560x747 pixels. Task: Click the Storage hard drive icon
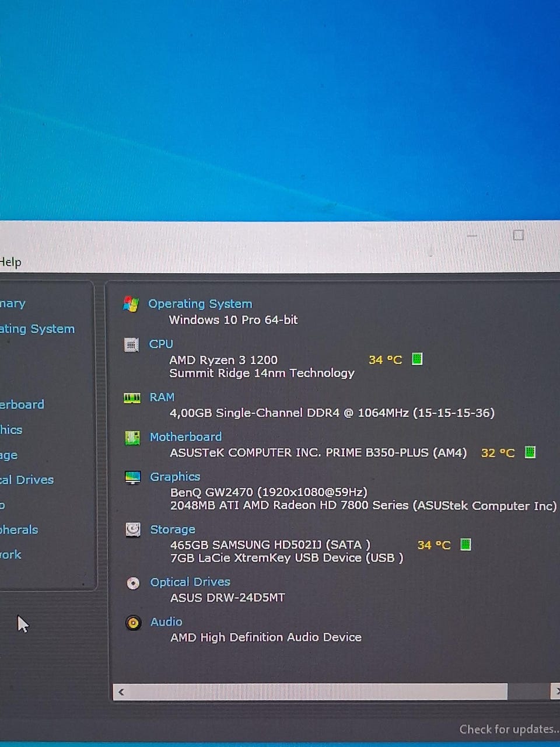(133, 530)
